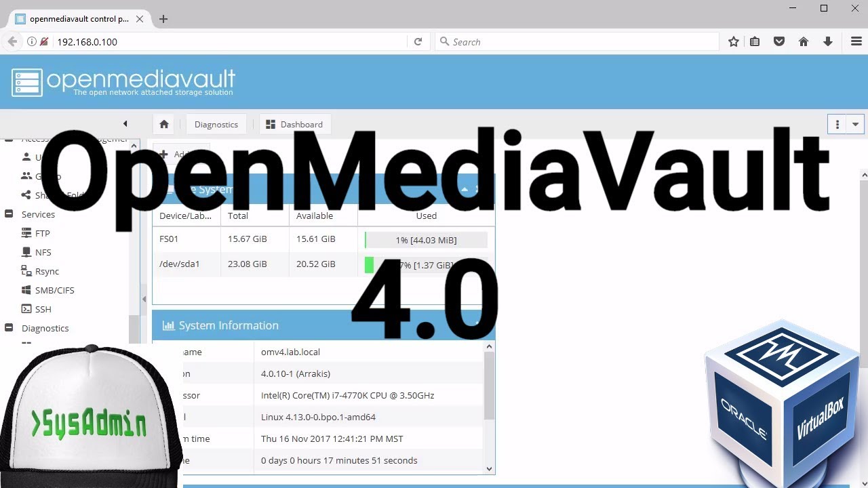Open SMB/CIFS service settings
This screenshot has height=488, width=868.
coord(54,290)
